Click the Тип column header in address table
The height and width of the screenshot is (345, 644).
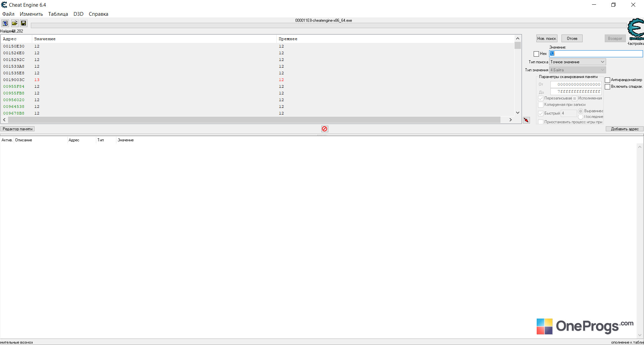pos(106,140)
